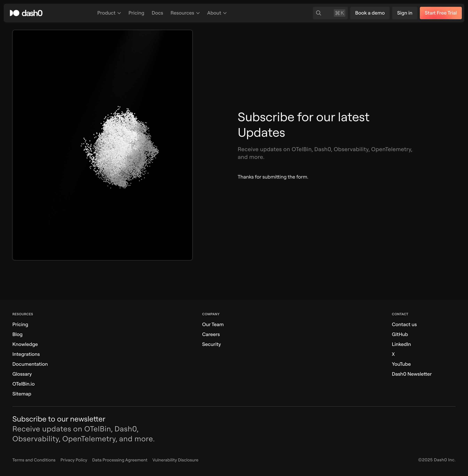Go to YouTube footer link

401,364
